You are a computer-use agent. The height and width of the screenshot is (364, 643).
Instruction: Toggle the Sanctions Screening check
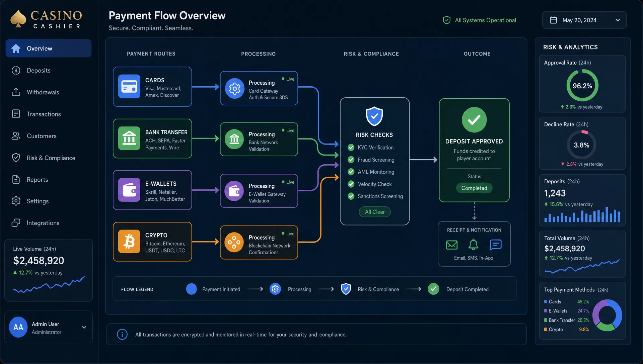coord(351,196)
